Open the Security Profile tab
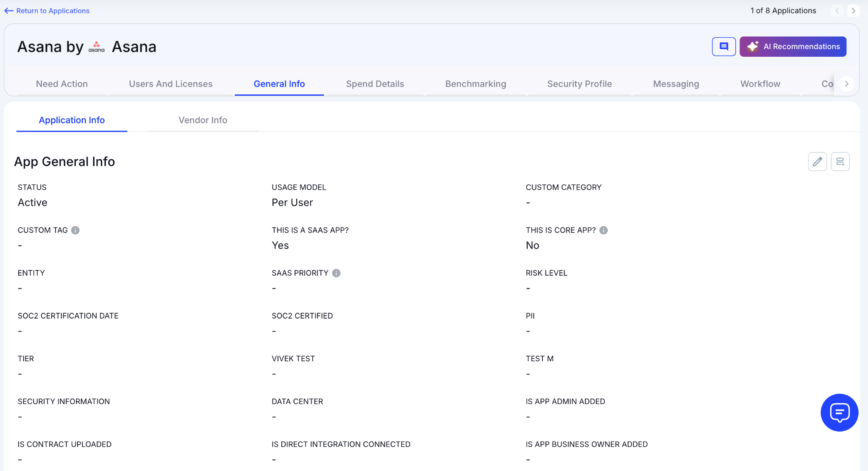The width and height of the screenshot is (868, 471). pos(579,84)
